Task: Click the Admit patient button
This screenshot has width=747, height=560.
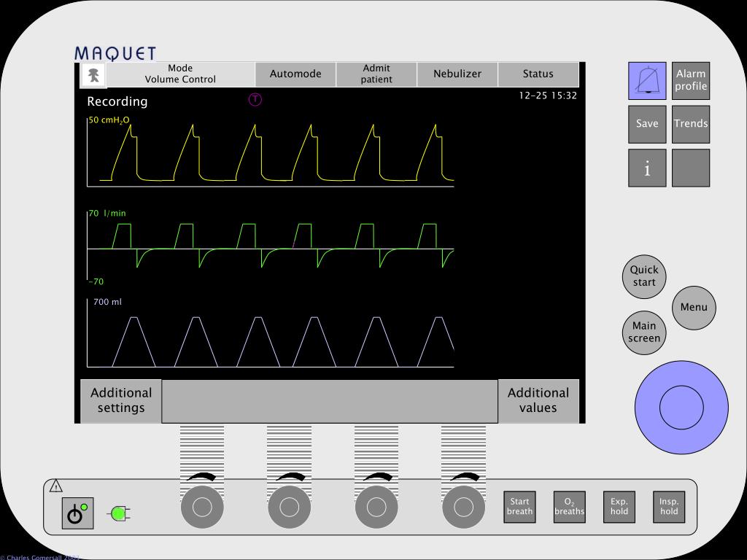Action: coord(376,74)
